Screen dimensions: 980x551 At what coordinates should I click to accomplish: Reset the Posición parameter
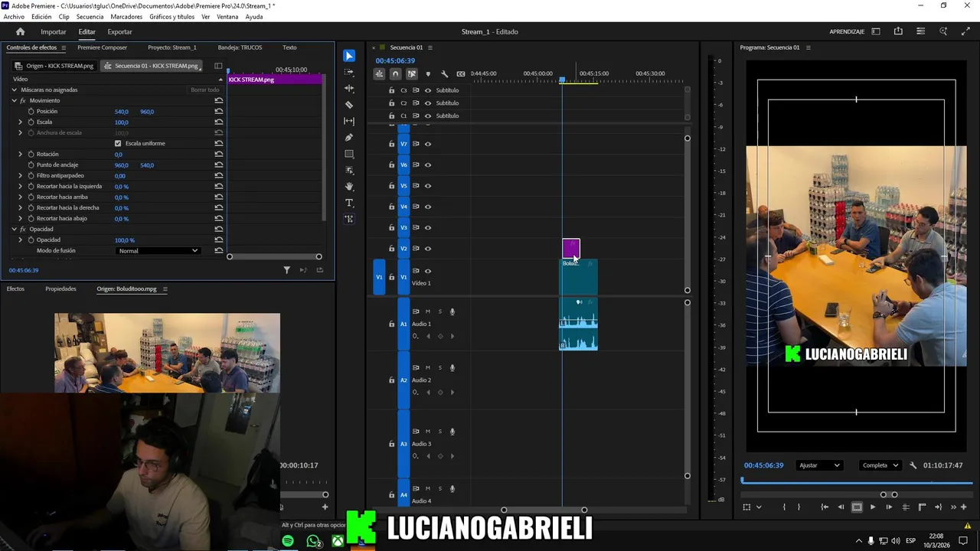coord(219,112)
